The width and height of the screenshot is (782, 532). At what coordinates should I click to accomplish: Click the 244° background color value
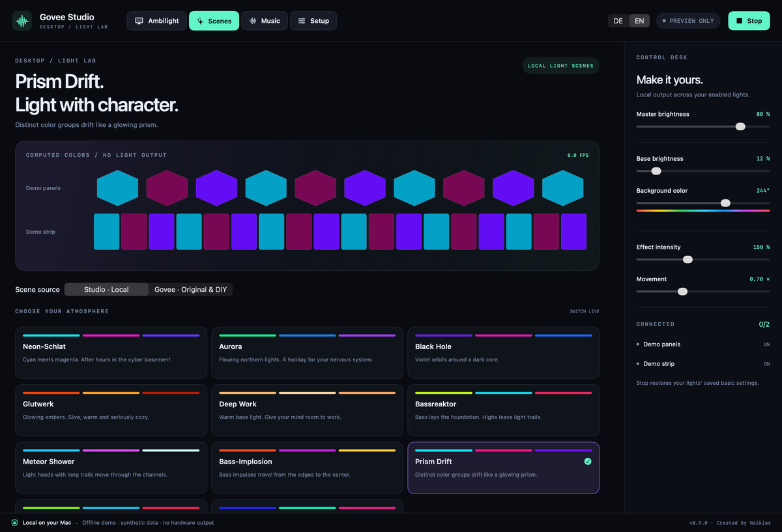click(764, 191)
